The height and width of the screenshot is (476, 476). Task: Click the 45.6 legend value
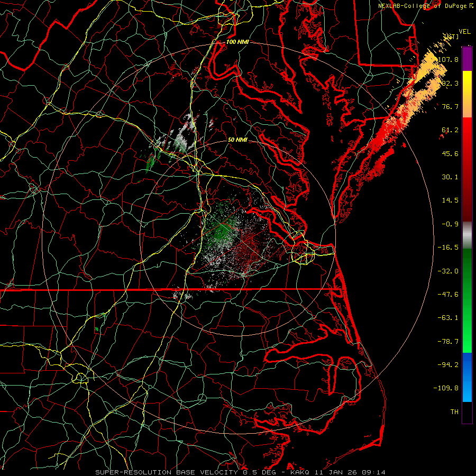450,153
